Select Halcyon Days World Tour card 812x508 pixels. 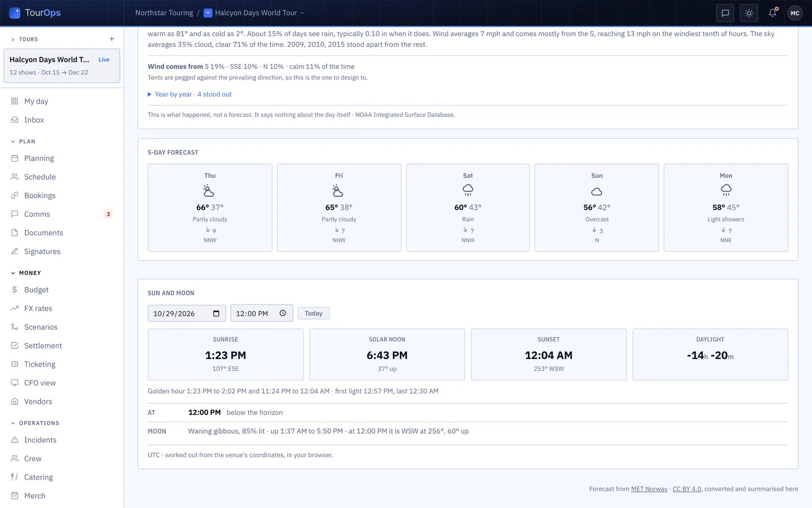(62, 66)
